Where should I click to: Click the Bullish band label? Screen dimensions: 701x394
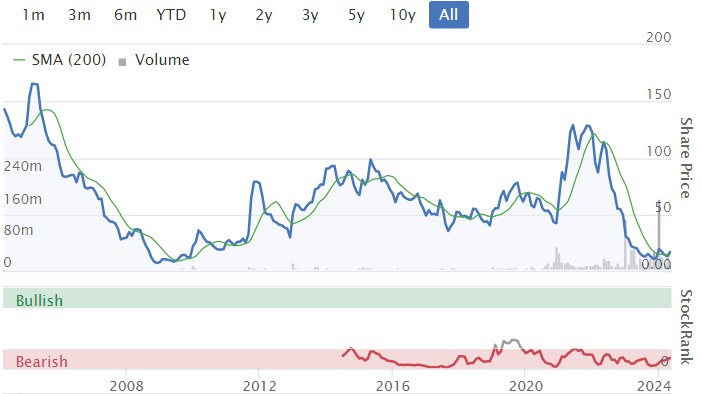[39, 301]
